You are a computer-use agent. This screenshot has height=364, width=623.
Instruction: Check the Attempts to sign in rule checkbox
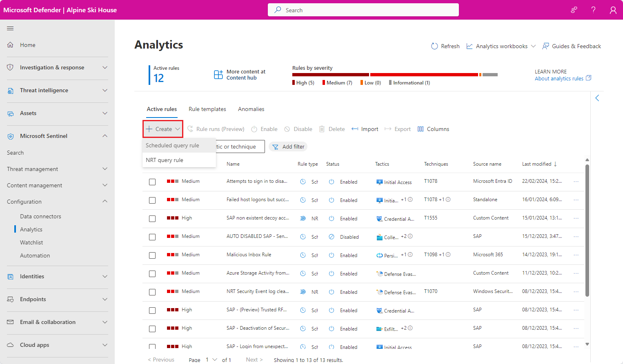click(152, 182)
